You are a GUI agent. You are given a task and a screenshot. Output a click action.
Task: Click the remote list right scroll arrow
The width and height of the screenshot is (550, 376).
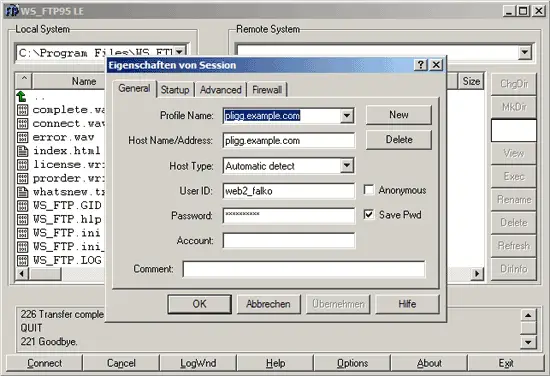[x=477, y=273]
